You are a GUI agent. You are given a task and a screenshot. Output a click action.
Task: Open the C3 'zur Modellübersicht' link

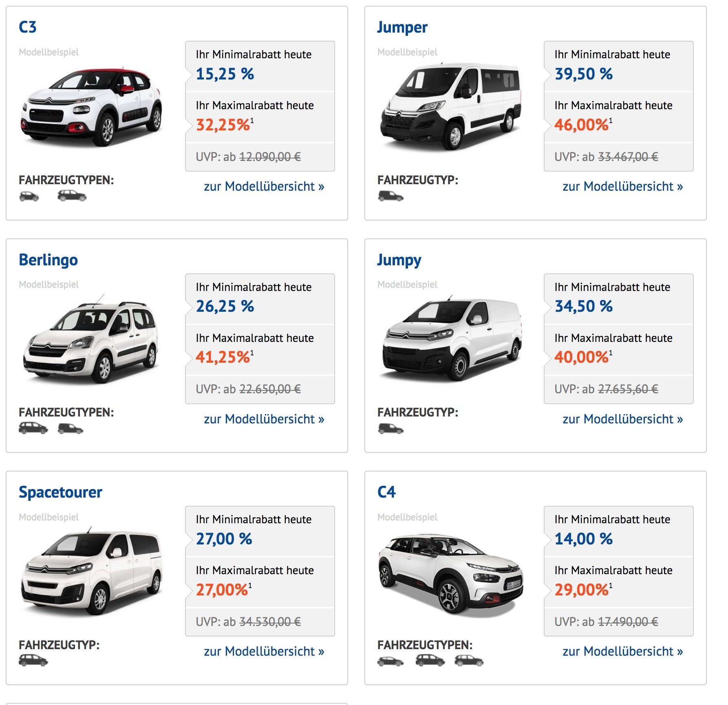click(264, 187)
